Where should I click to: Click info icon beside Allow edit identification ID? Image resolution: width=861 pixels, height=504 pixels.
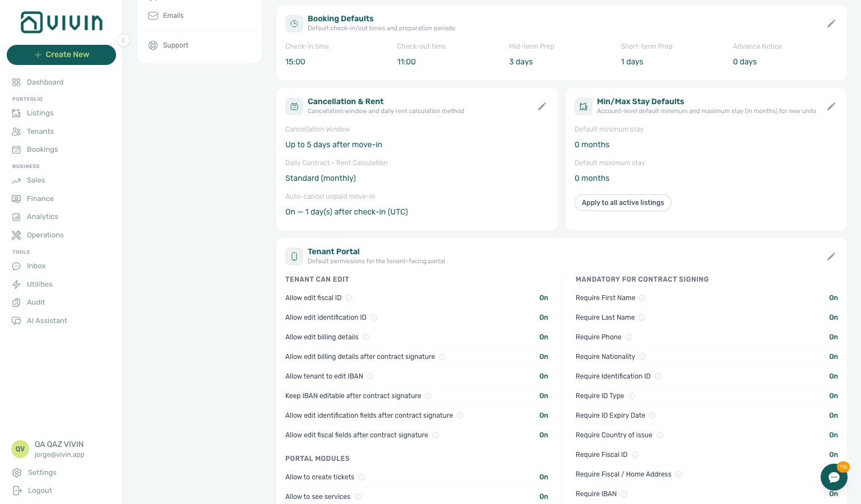[374, 318]
